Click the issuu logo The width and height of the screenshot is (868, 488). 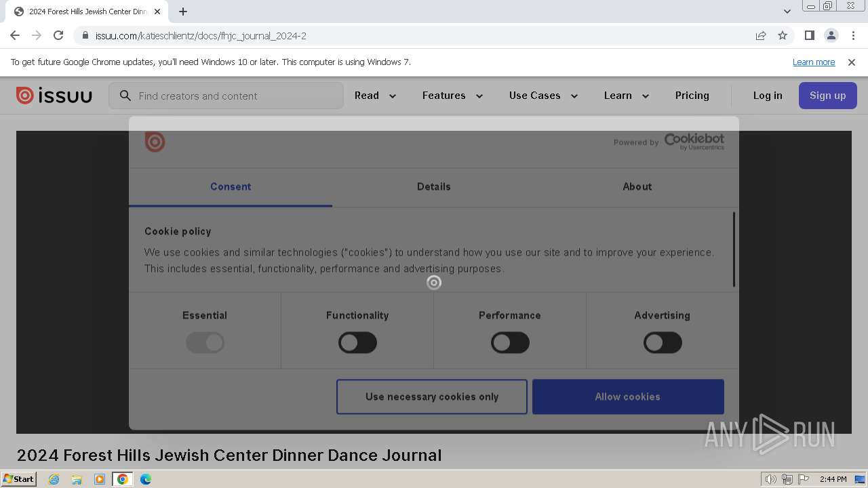coord(54,96)
